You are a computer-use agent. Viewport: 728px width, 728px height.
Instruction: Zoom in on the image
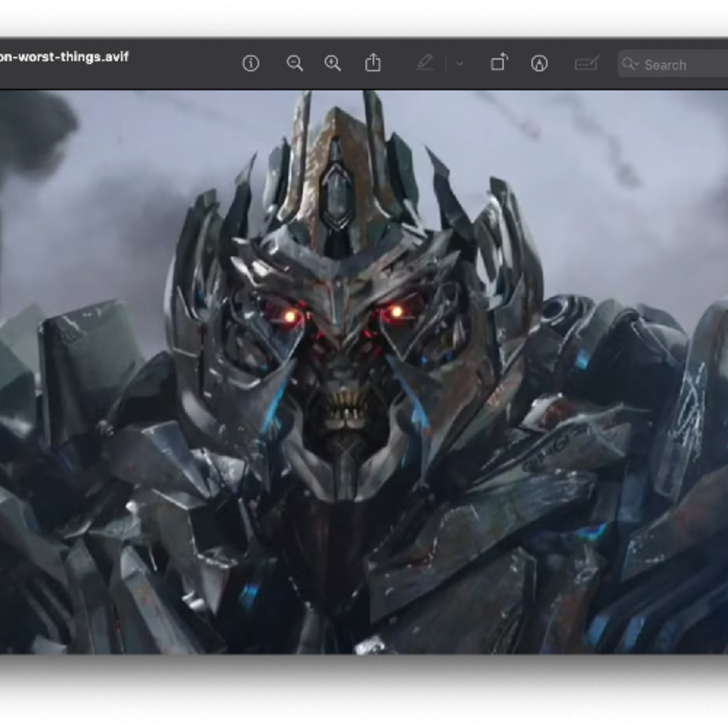point(332,63)
